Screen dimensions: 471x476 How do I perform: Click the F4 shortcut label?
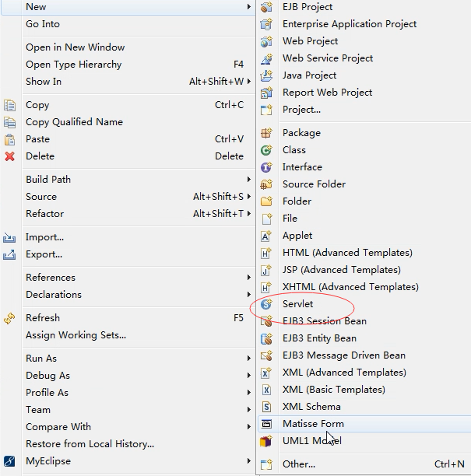238,65
